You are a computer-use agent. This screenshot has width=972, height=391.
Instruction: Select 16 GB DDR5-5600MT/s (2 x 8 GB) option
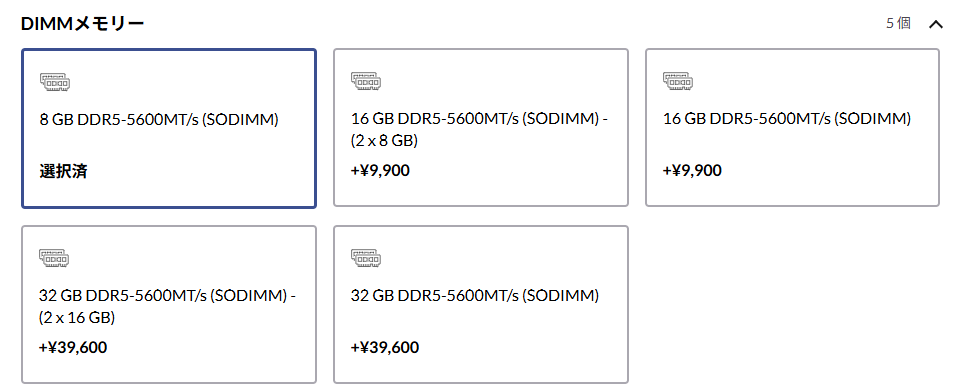[481, 128]
